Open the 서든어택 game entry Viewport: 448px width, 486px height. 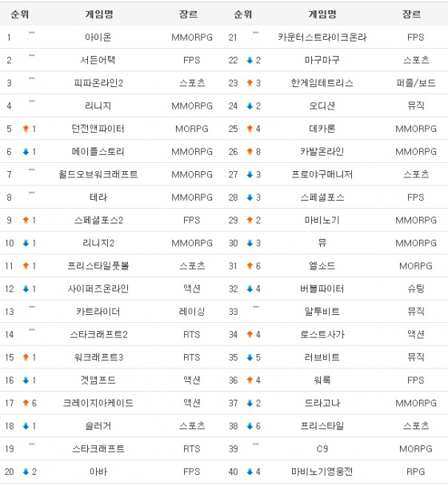(x=98, y=60)
